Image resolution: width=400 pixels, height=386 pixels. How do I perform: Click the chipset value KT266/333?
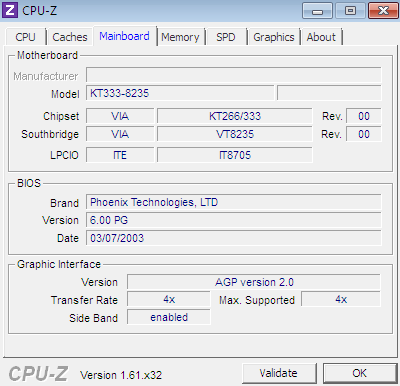tap(235, 116)
